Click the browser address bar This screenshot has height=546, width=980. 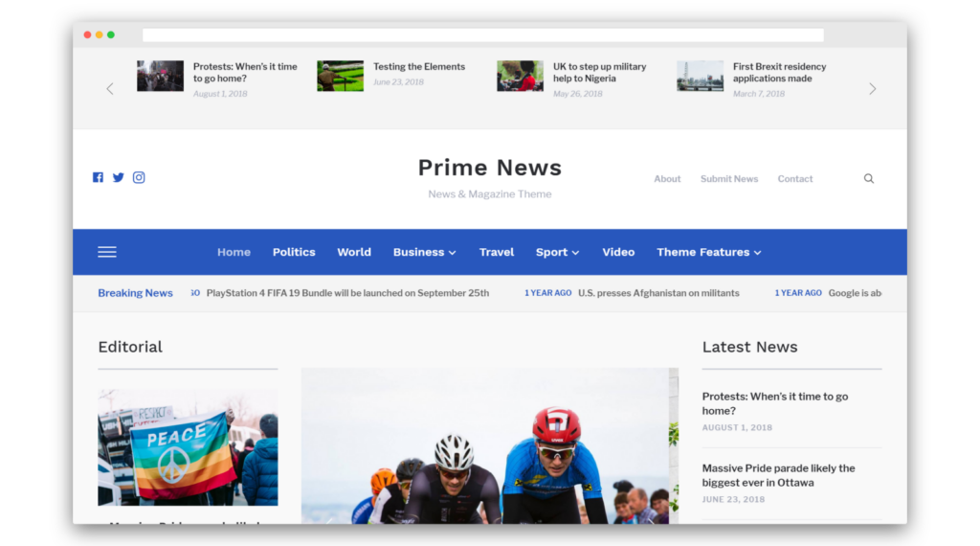[x=482, y=35]
